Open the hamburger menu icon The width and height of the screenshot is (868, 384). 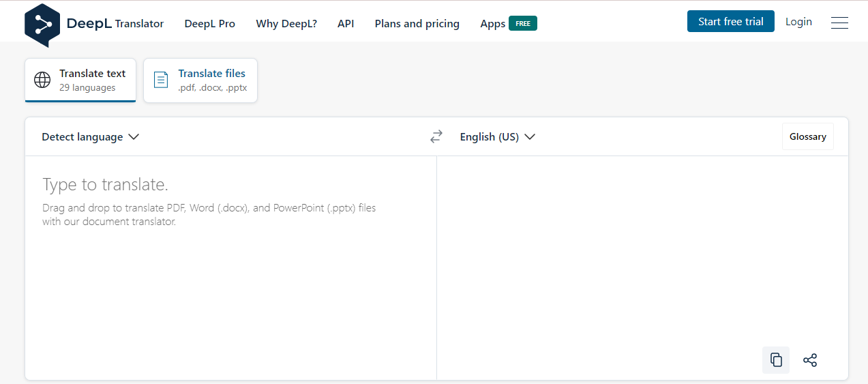pos(839,23)
